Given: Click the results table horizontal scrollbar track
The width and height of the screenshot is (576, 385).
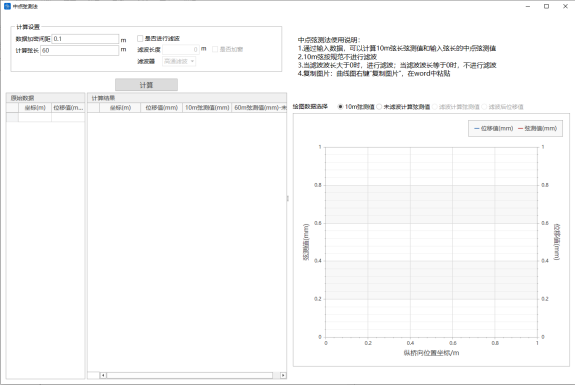Looking at the screenshot, I should point(190,375).
